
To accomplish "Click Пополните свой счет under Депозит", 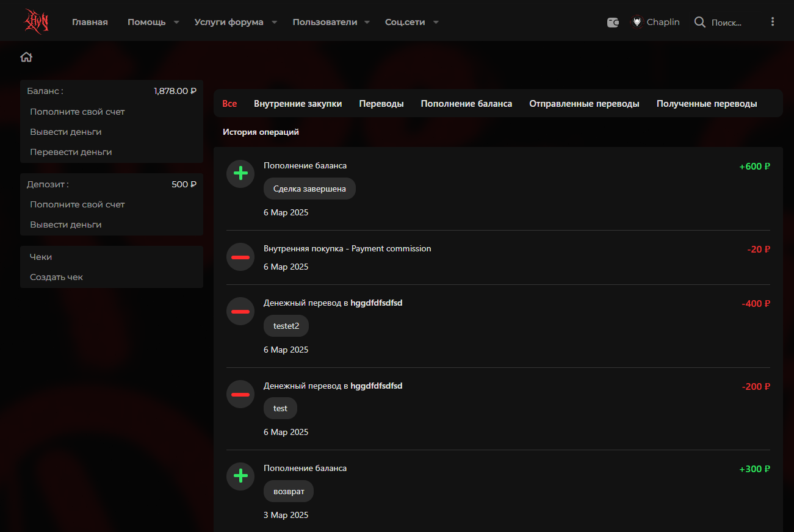I will (x=78, y=204).
